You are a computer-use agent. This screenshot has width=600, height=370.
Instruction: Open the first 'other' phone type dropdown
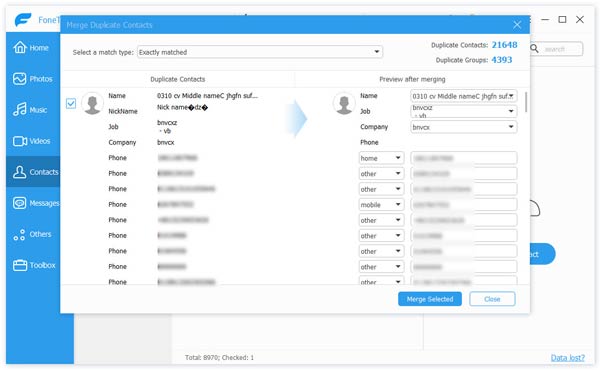tap(381, 174)
